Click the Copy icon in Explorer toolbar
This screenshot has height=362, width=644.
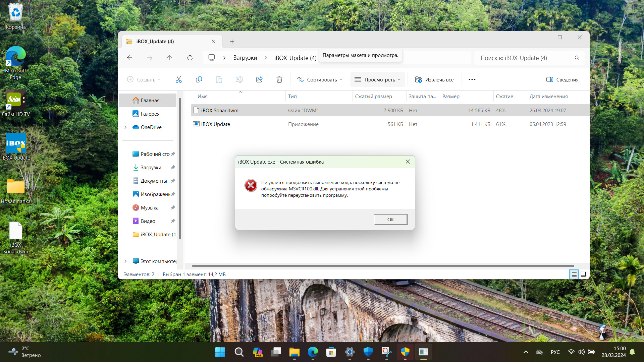[x=199, y=79]
